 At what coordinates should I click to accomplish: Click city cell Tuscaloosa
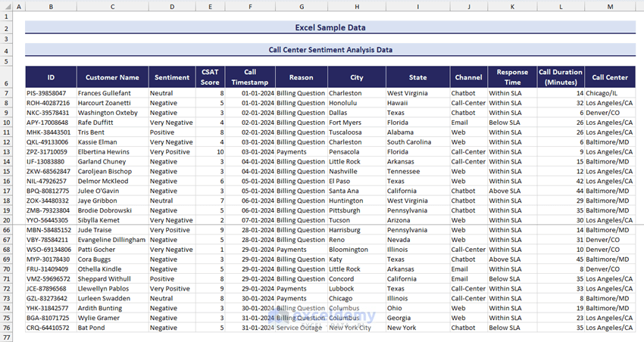(x=357, y=132)
